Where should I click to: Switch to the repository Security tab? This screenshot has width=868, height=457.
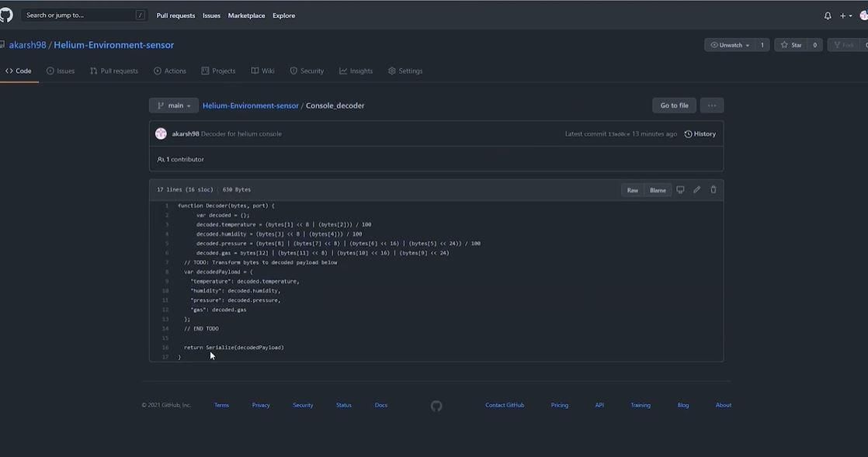[x=307, y=71]
